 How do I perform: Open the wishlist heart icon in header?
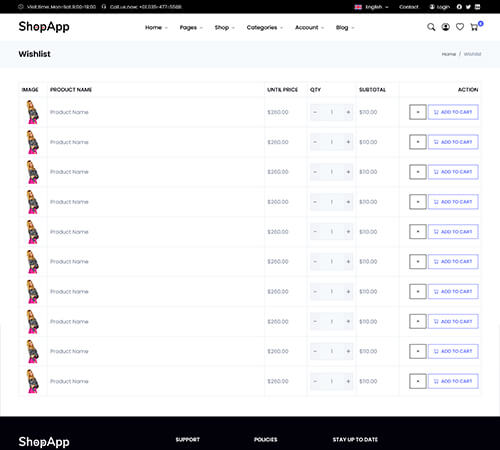click(x=460, y=27)
